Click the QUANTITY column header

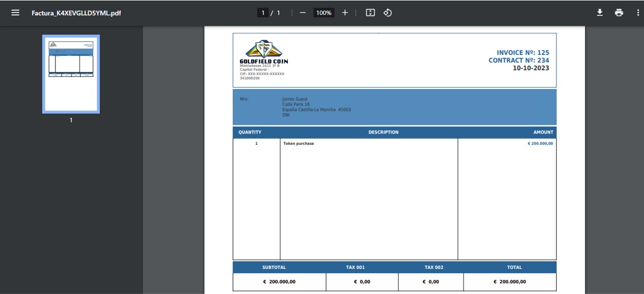coord(250,132)
